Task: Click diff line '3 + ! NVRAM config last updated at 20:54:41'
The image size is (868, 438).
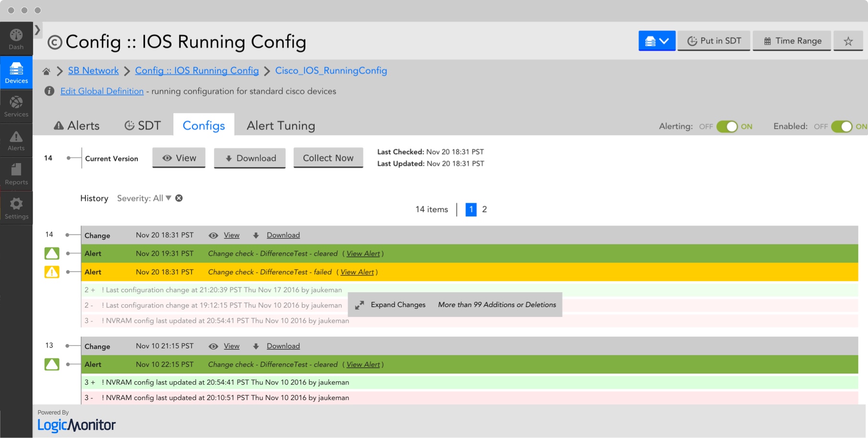Action: point(470,382)
